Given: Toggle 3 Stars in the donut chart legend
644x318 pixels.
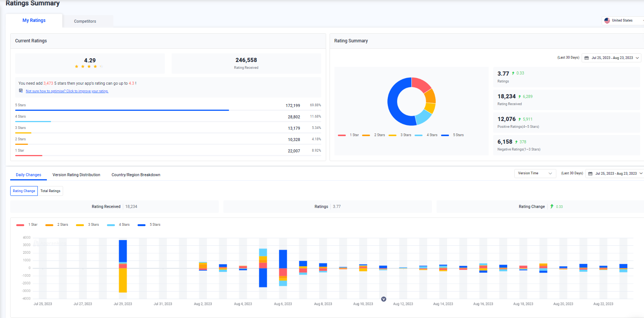Looking at the screenshot, I should click(400, 135).
